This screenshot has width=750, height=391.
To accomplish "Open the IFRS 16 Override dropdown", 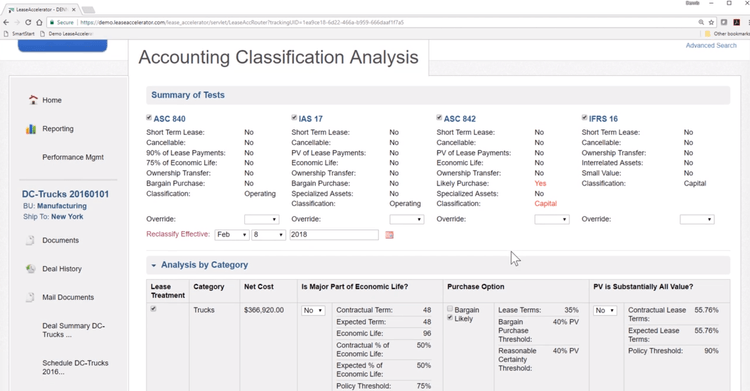I will click(x=697, y=219).
